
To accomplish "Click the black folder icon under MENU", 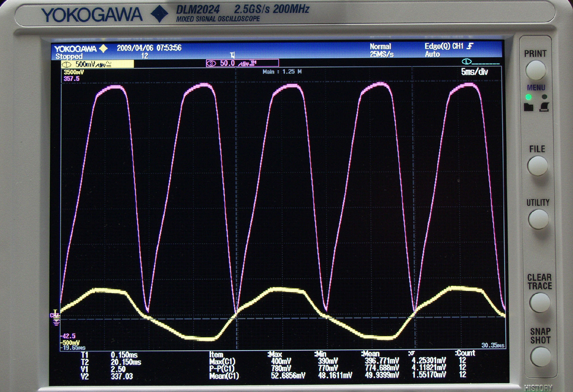I will tap(528, 107).
